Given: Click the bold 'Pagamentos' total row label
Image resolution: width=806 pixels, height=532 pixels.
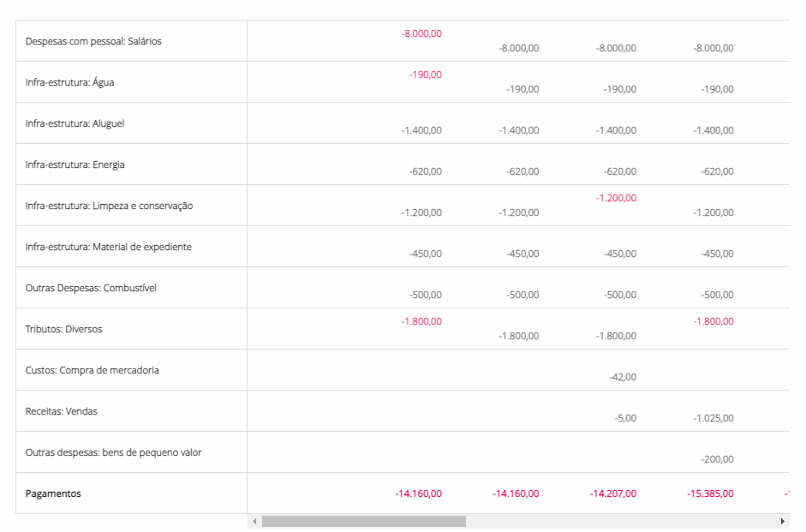Looking at the screenshot, I should pos(53,493).
